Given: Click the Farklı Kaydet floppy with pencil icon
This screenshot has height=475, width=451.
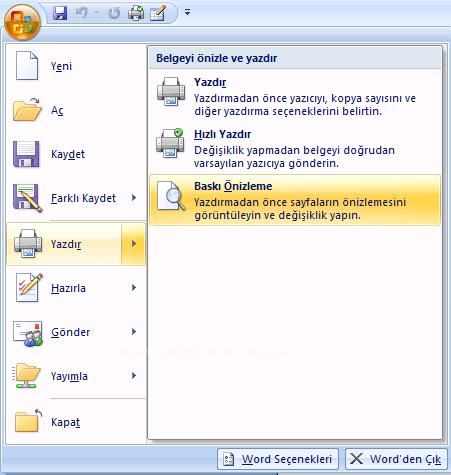Looking at the screenshot, I should [x=28, y=198].
